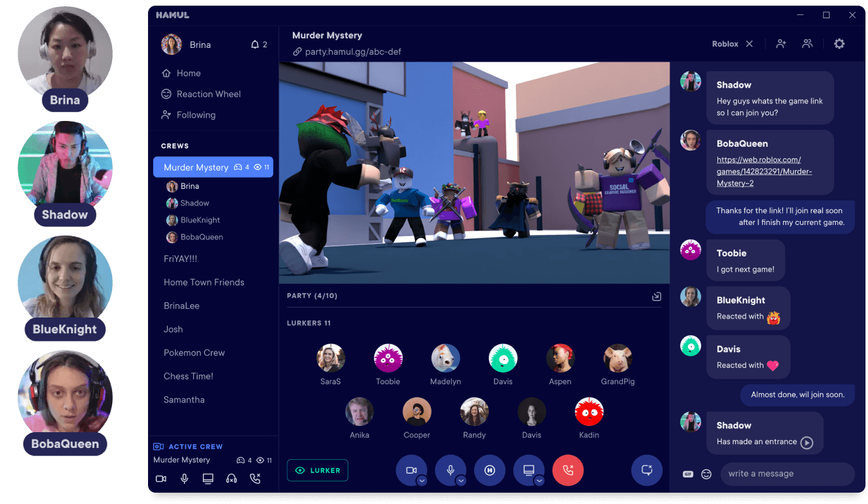Expand the microphone options dropdown arrow
Image resolution: width=868 pixels, height=504 pixels.
pyautogui.click(x=461, y=481)
